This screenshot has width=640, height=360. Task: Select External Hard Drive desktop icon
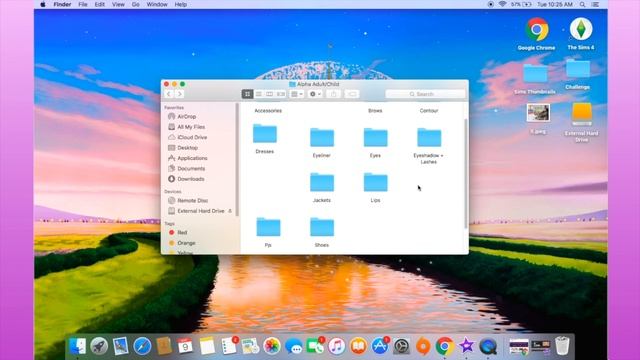click(x=582, y=114)
